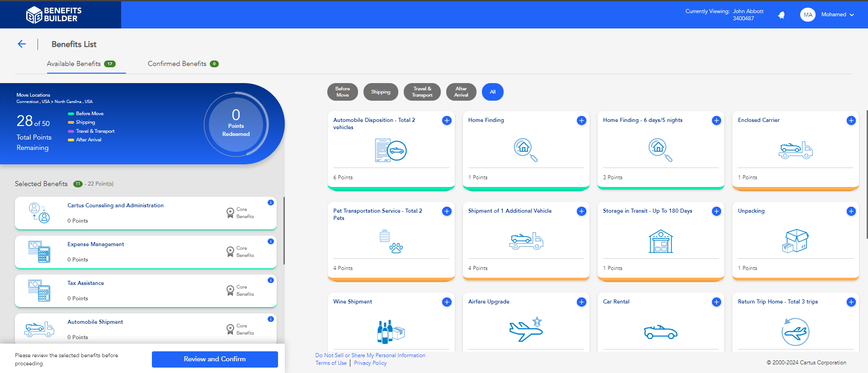Image resolution: width=868 pixels, height=373 pixels.
Task: Open the Mohamed user dropdown menu
Action: click(x=837, y=15)
